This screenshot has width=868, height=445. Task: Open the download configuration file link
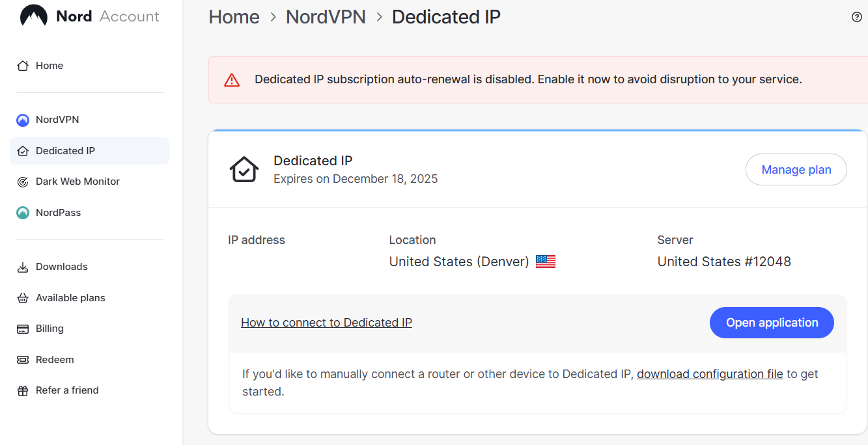coord(709,373)
